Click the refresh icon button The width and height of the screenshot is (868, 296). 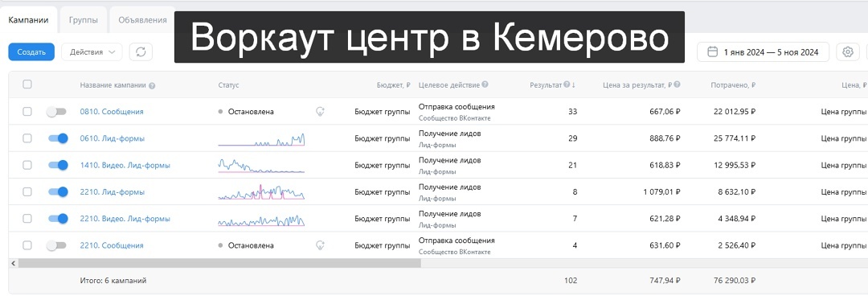(x=141, y=52)
